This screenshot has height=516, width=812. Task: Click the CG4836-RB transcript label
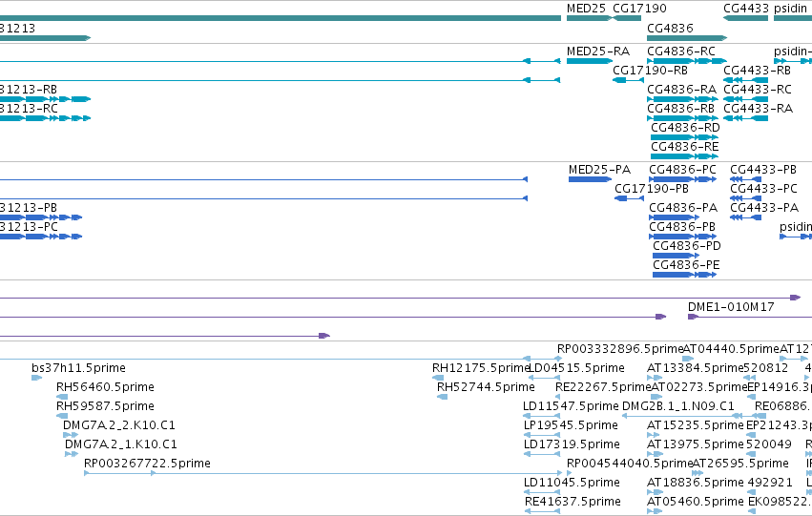(681, 109)
